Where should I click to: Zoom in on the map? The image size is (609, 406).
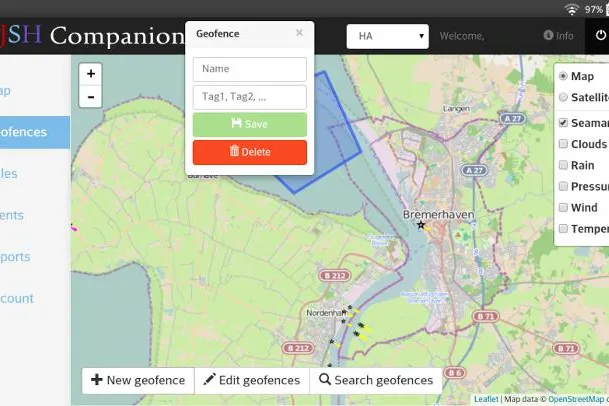click(x=90, y=74)
